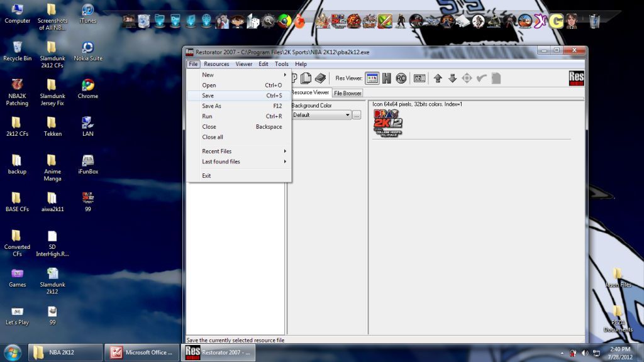
Task: Click the center/target toolbar icon
Action: (x=467, y=78)
